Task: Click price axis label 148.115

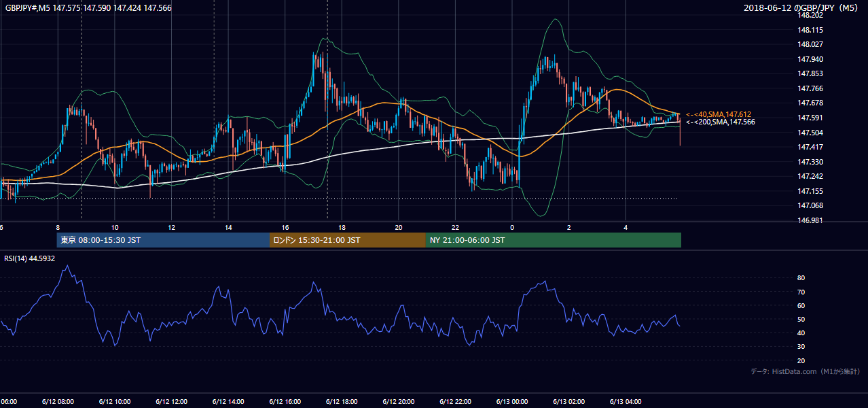Action: point(811,30)
